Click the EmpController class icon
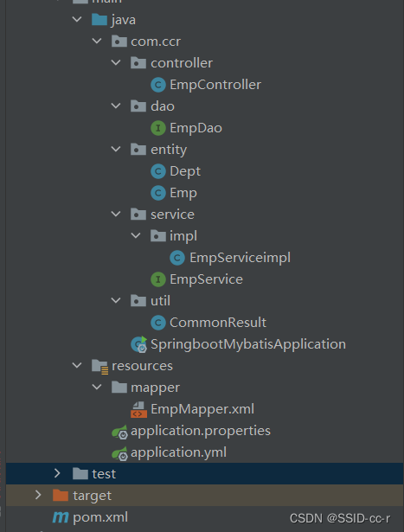404x532 pixels. [158, 85]
